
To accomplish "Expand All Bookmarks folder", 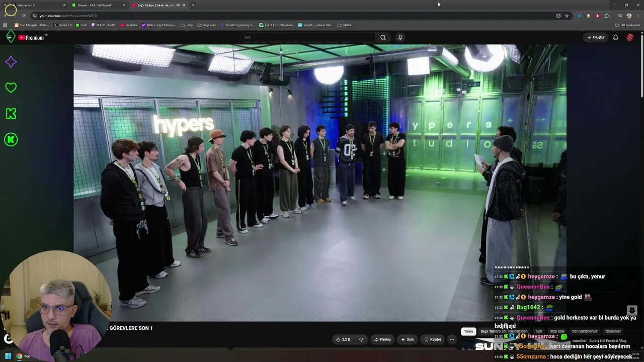I will (x=627, y=25).
